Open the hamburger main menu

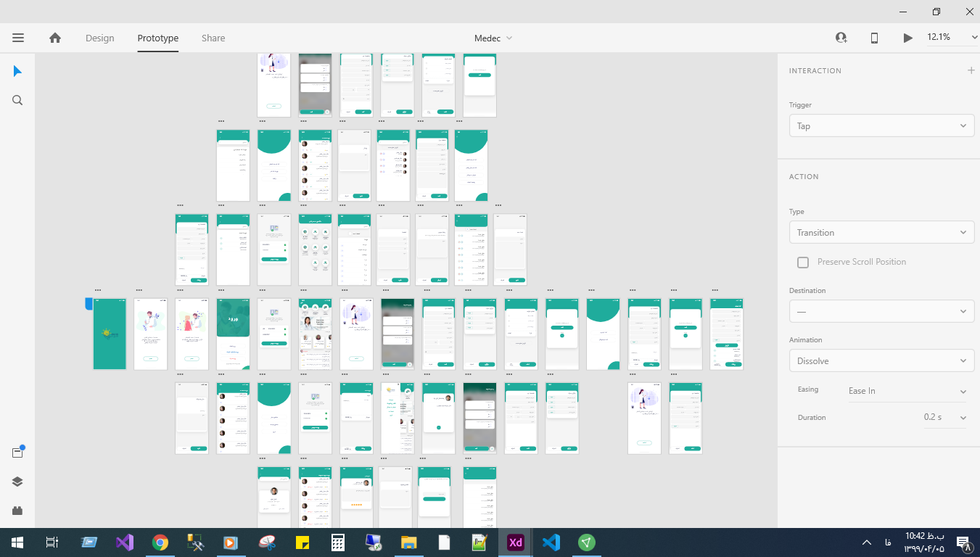18,38
